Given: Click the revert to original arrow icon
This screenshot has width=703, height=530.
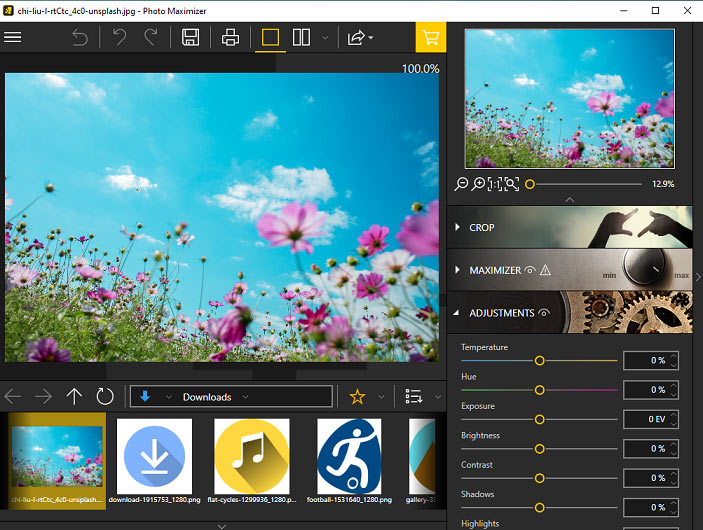Looking at the screenshot, I should [80, 38].
